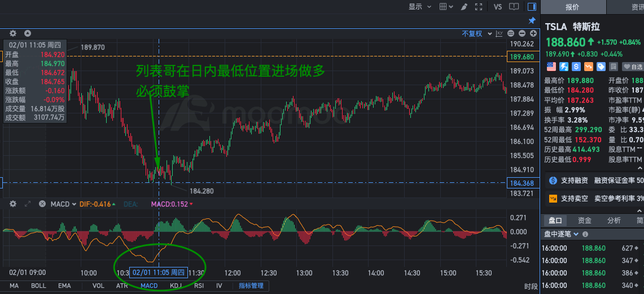
Task: Switch sub-chart to ATR indicator
Action: (122, 286)
